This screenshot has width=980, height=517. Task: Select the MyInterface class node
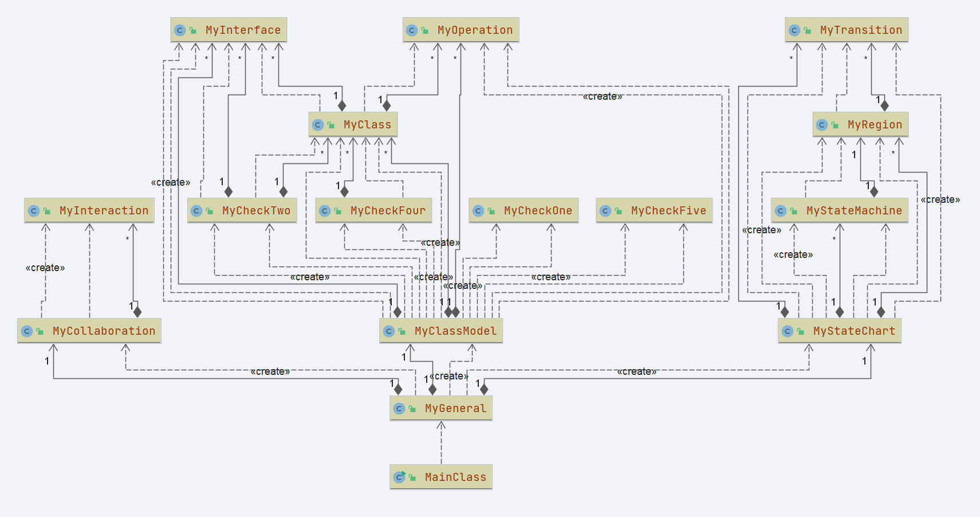pos(229,30)
